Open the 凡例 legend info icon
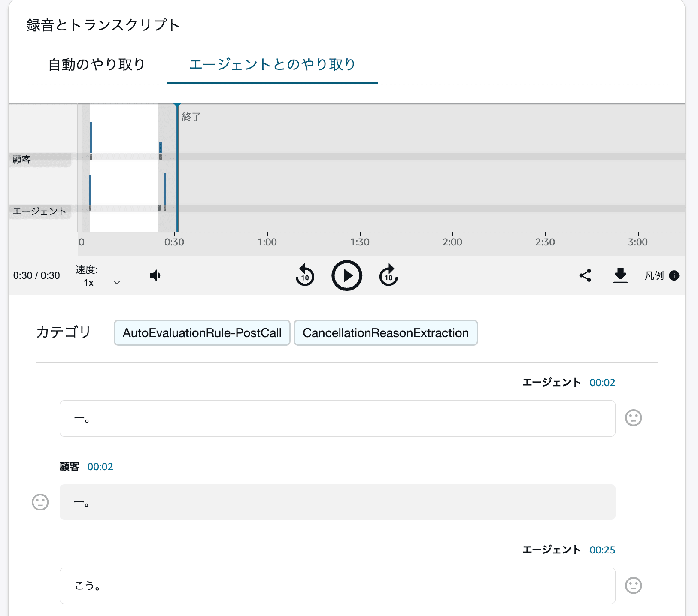The image size is (698, 616). point(674,275)
